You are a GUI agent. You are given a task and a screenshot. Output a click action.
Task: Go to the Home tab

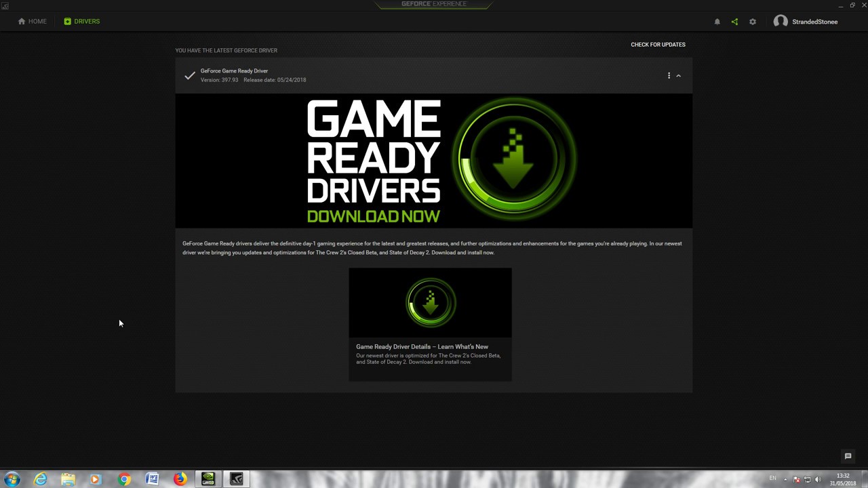point(33,22)
